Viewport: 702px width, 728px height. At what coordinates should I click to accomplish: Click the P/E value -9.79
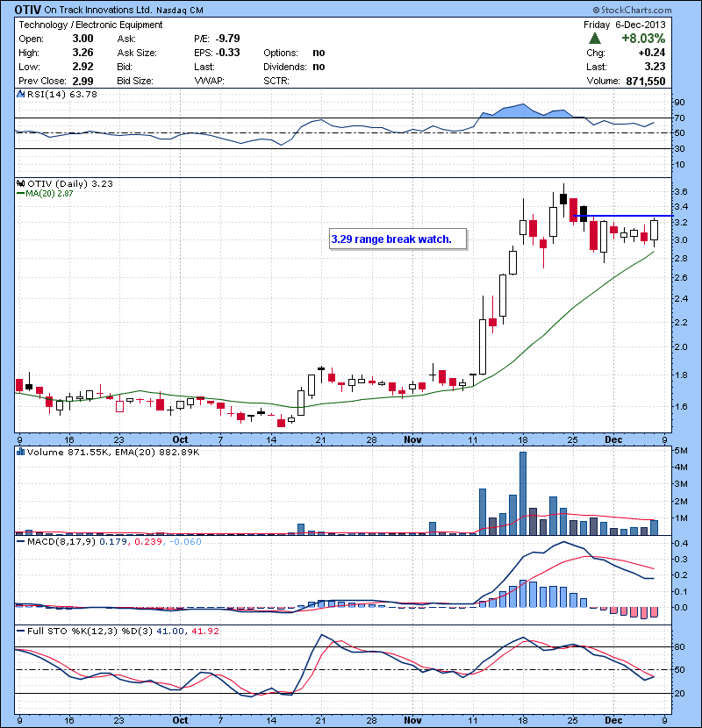227,39
